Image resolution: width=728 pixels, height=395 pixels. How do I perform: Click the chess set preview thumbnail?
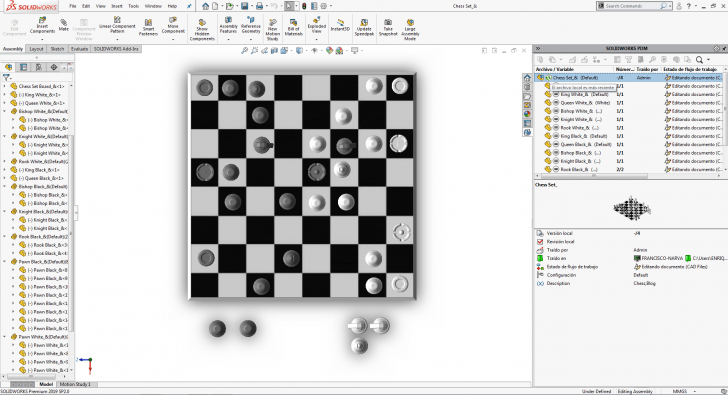pyautogui.click(x=632, y=208)
